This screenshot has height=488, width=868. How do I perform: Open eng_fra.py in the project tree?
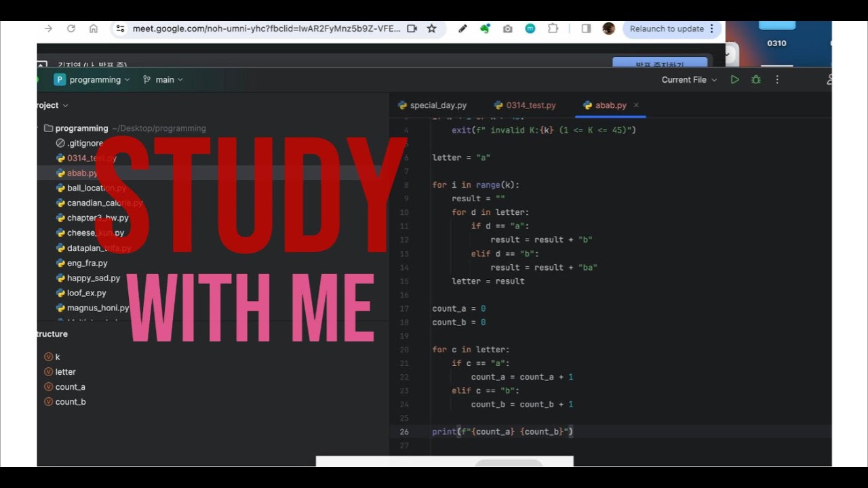[81, 262]
